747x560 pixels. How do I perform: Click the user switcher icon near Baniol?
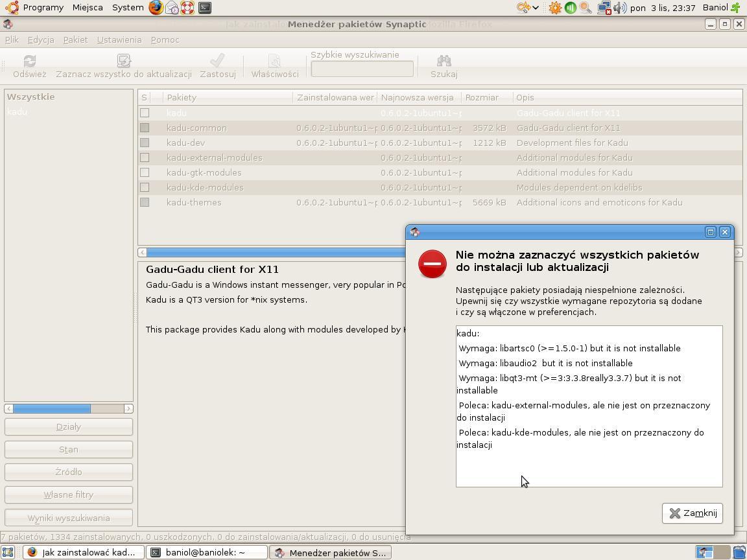click(736, 8)
